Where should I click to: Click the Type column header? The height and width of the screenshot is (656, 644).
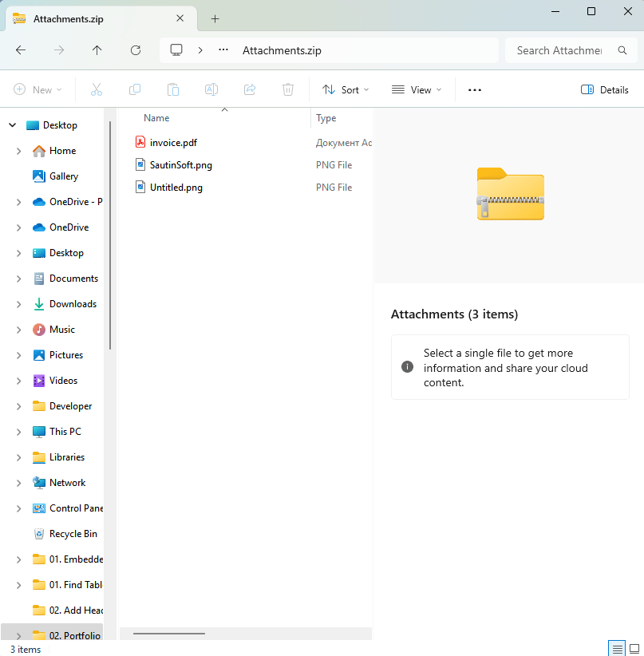[326, 118]
